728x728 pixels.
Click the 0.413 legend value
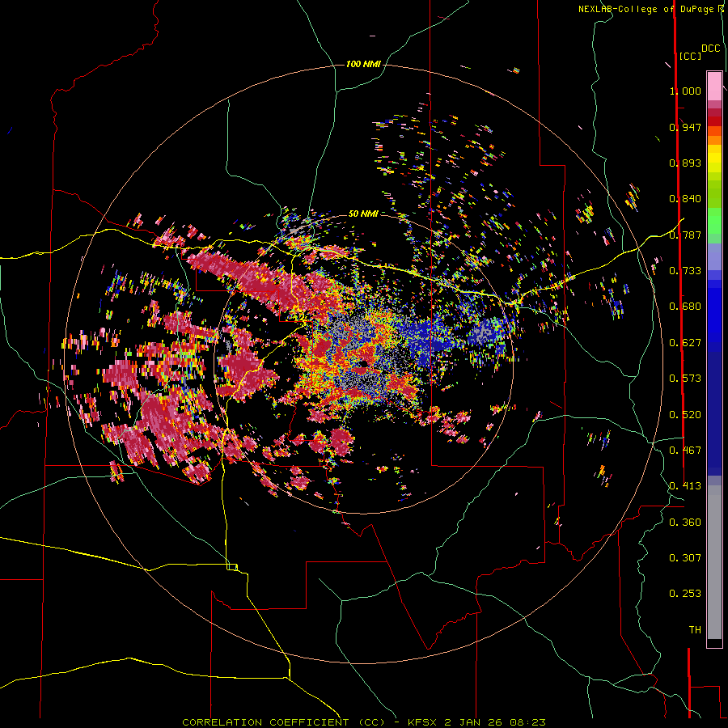(x=685, y=486)
